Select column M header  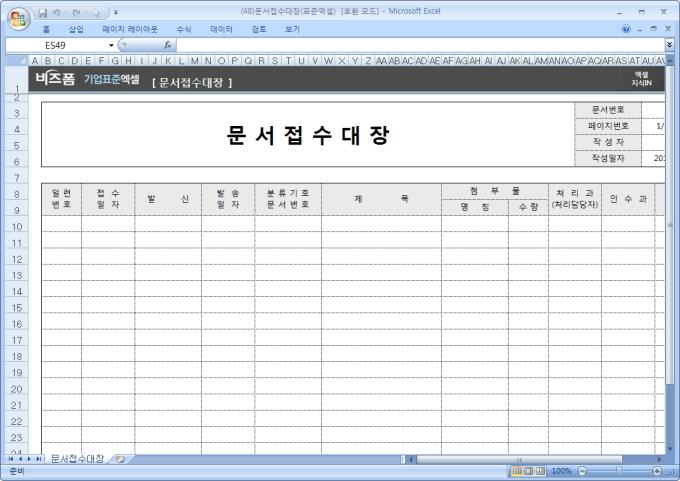pyautogui.click(x=195, y=61)
